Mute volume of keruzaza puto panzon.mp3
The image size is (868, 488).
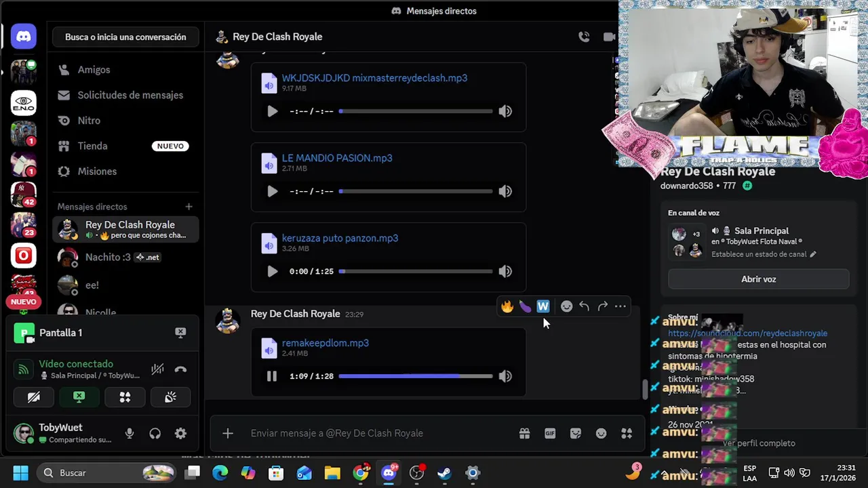505,271
